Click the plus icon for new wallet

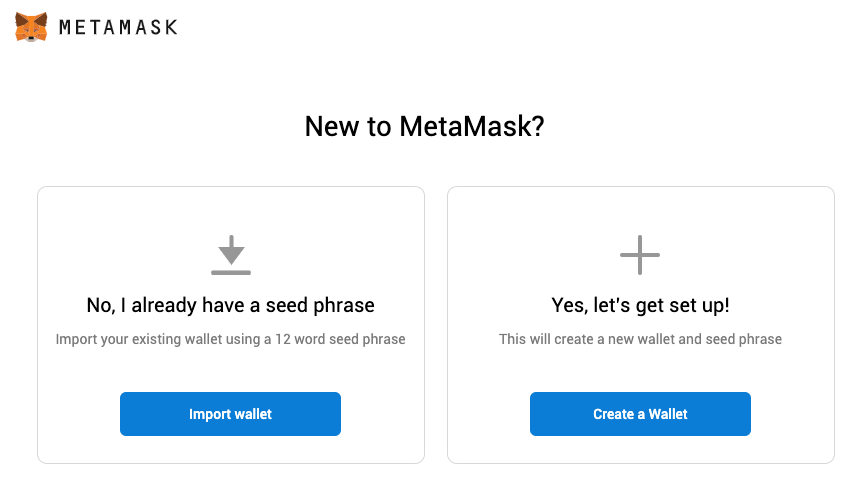click(640, 255)
